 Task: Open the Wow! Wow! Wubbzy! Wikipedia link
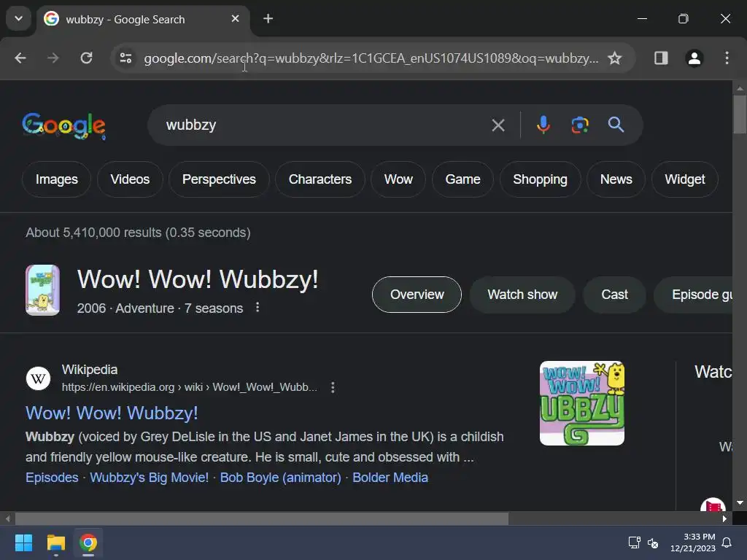point(112,413)
